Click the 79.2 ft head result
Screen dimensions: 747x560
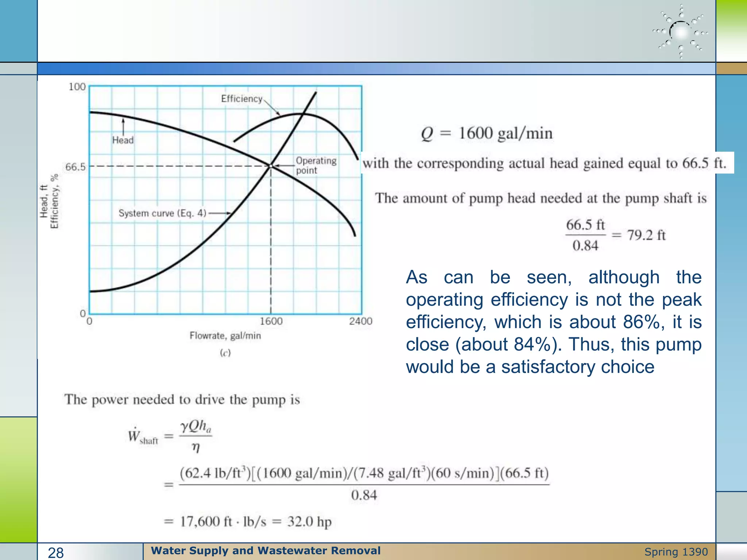point(646,235)
